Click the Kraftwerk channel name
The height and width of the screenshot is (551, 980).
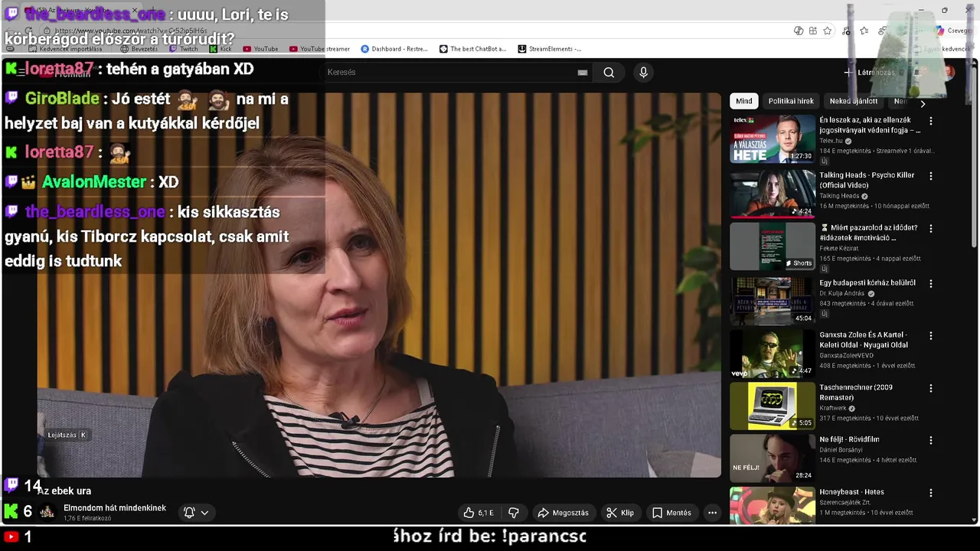(x=833, y=408)
